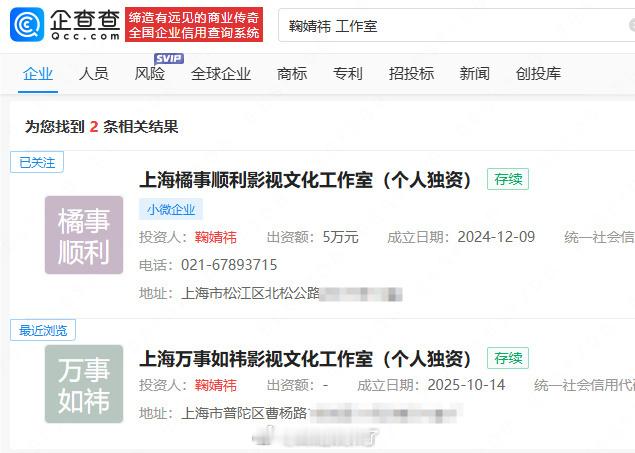Image resolution: width=635 pixels, height=453 pixels.
Task: Select the 企业 tab
Action: point(38,74)
